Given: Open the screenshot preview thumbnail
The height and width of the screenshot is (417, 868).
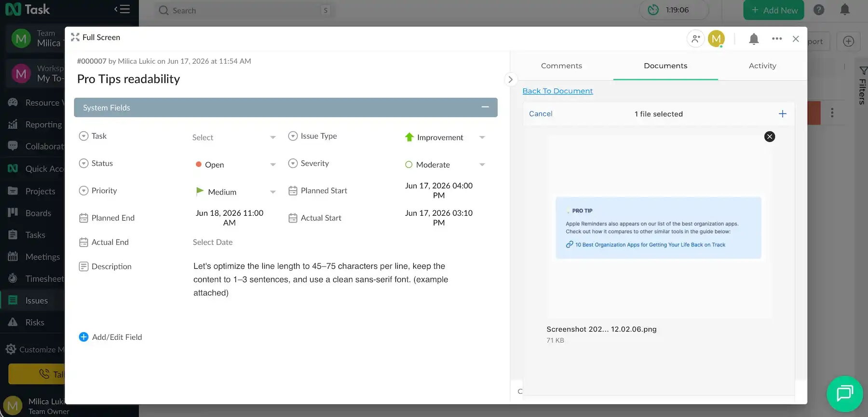Looking at the screenshot, I should coord(658,227).
